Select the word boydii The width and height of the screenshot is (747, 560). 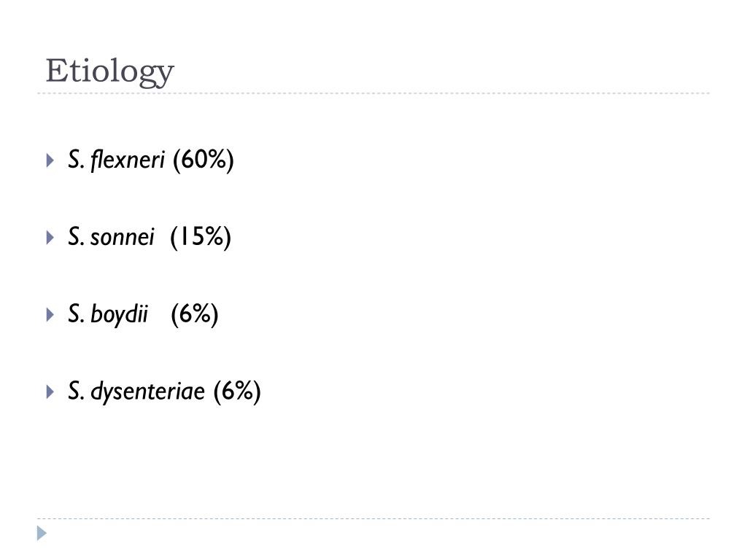click(x=119, y=314)
